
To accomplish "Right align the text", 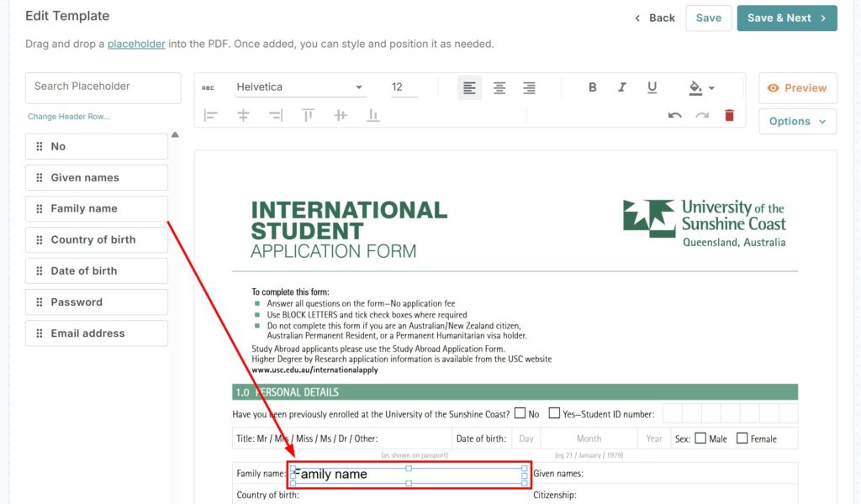I will pyautogui.click(x=529, y=87).
